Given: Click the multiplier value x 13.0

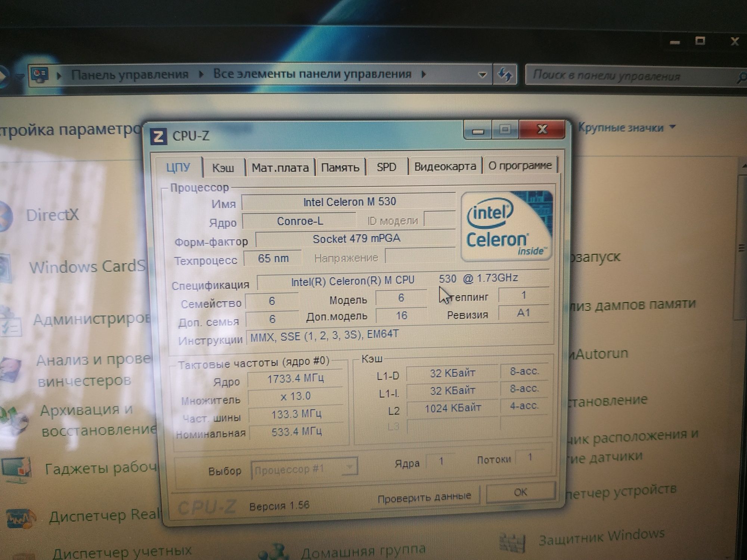Looking at the screenshot, I should point(295,396).
